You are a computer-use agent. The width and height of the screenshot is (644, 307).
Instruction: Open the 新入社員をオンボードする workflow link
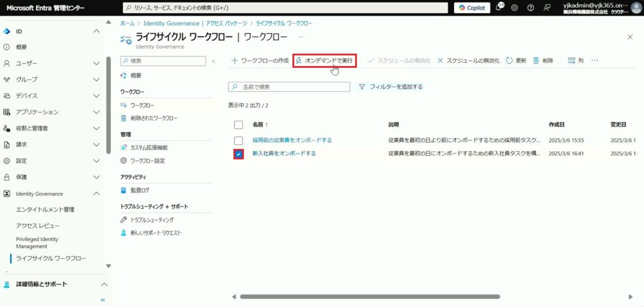tap(284, 153)
